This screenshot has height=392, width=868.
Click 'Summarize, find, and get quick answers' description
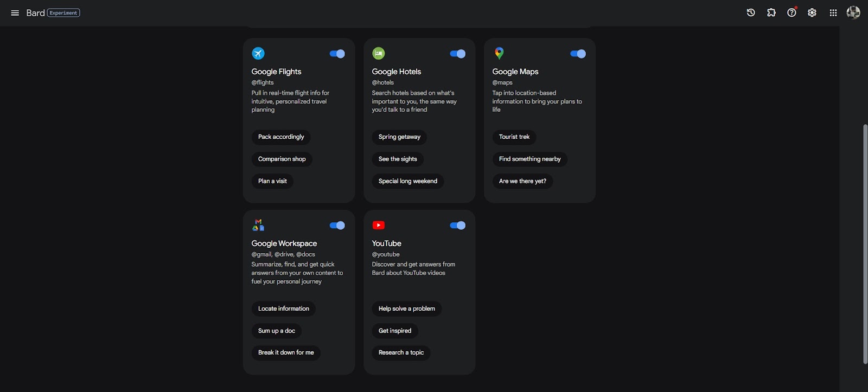click(297, 273)
